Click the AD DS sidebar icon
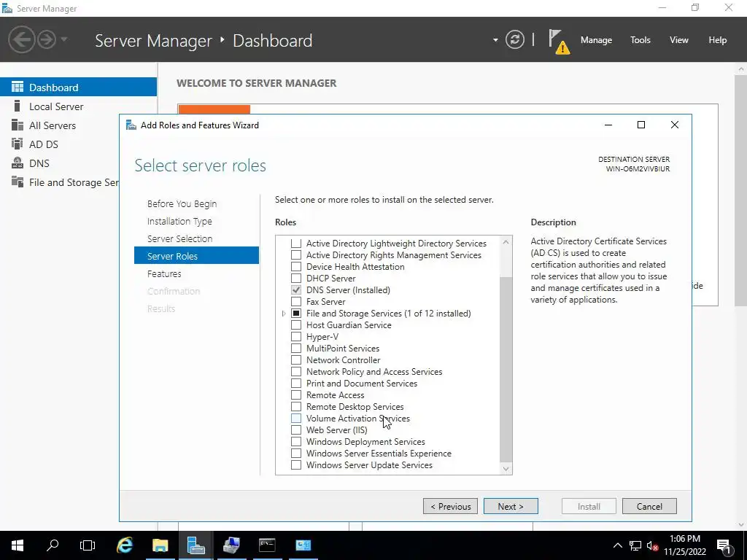The image size is (747, 560). click(x=18, y=144)
